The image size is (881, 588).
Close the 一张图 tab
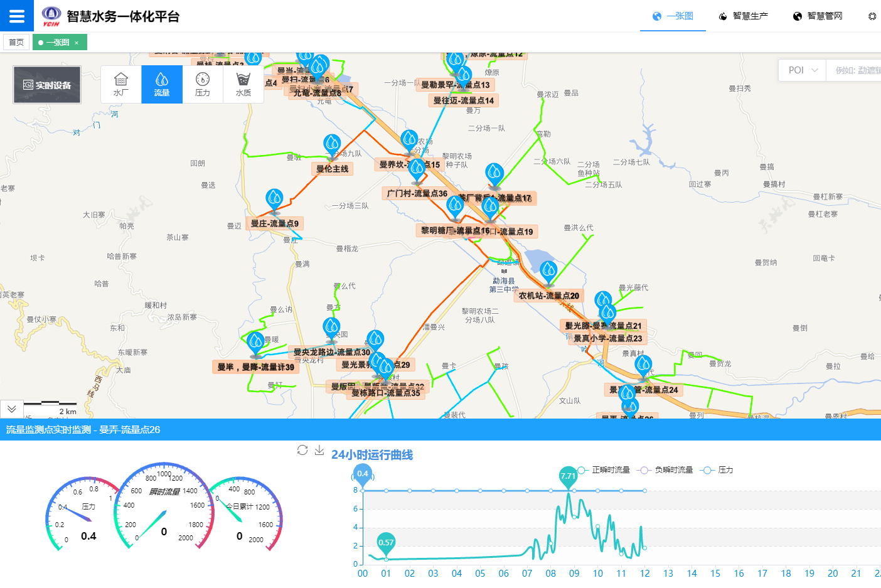77,43
